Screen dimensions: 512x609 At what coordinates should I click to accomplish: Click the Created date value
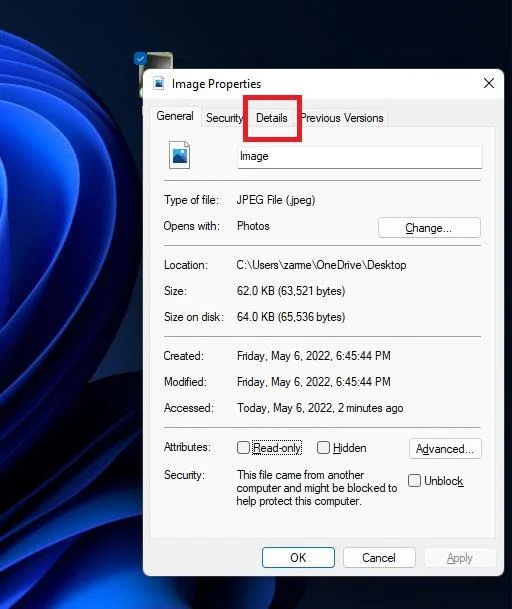313,356
